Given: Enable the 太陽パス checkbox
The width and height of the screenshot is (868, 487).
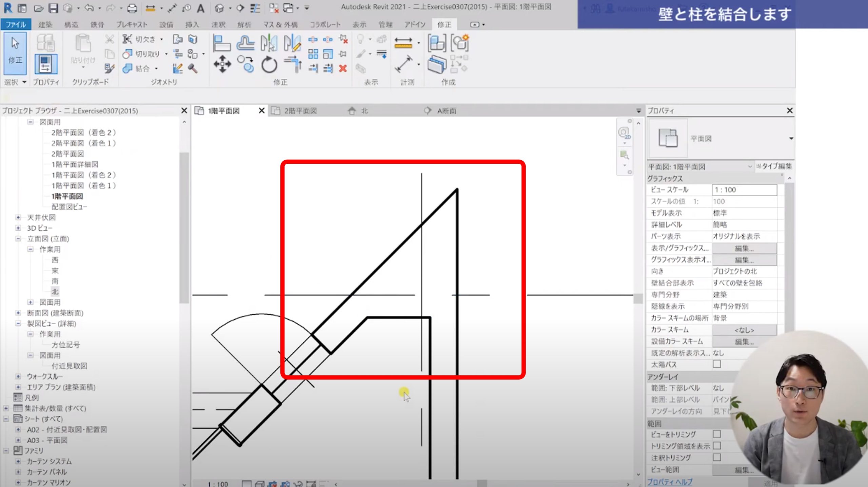Looking at the screenshot, I should click(717, 364).
